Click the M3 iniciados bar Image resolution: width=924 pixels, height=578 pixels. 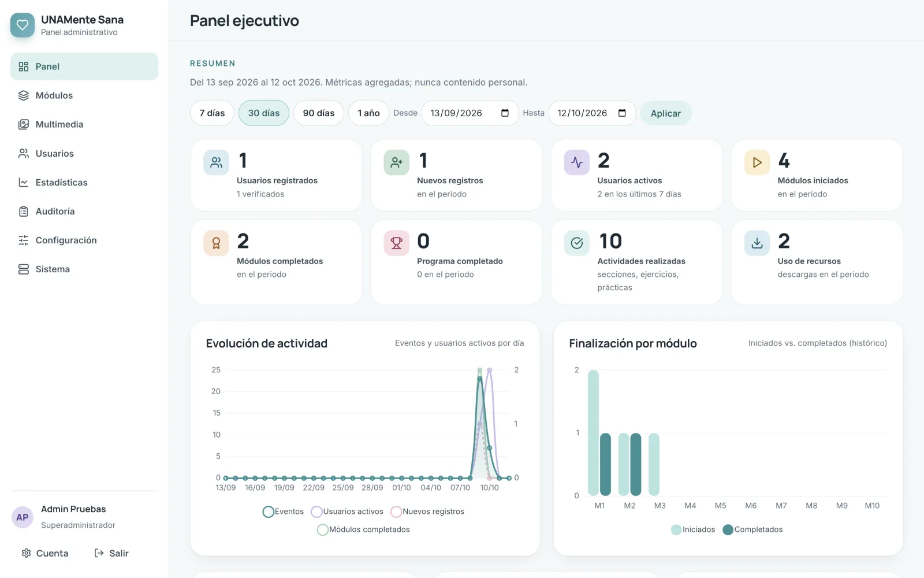click(x=654, y=464)
